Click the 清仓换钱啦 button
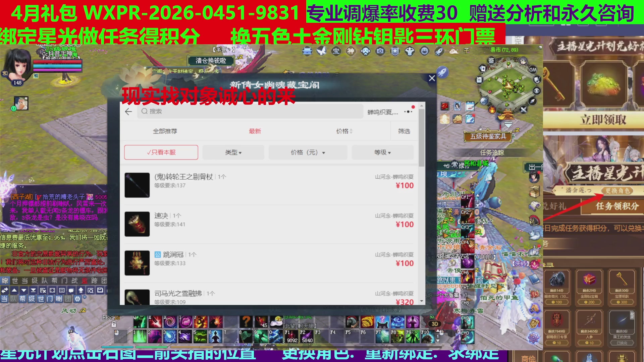Screen dimensions: 644x362 tap(211, 61)
